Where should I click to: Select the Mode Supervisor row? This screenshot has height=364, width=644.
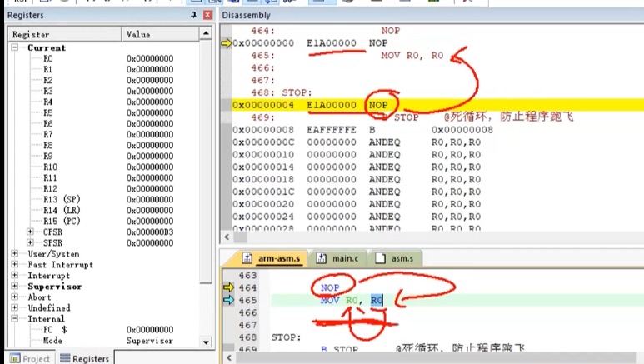pyautogui.click(x=105, y=341)
